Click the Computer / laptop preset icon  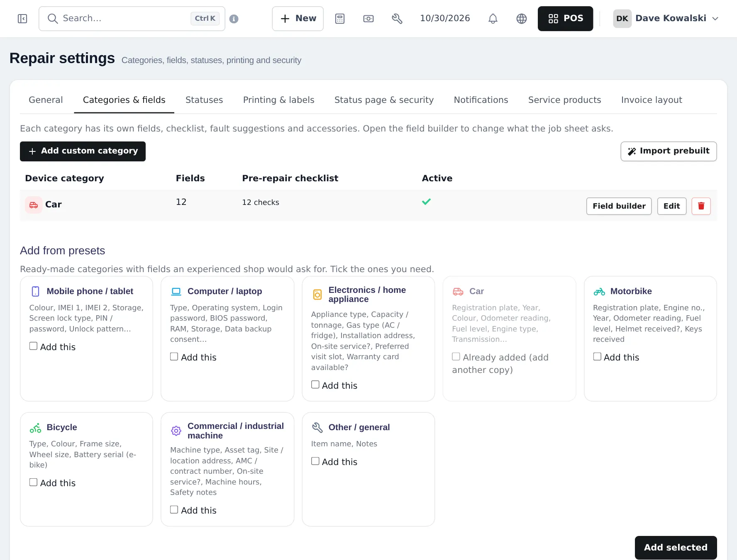pyautogui.click(x=176, y=291)
